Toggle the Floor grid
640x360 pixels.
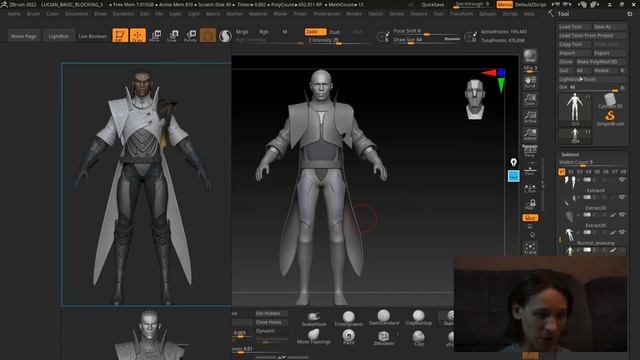530,171
